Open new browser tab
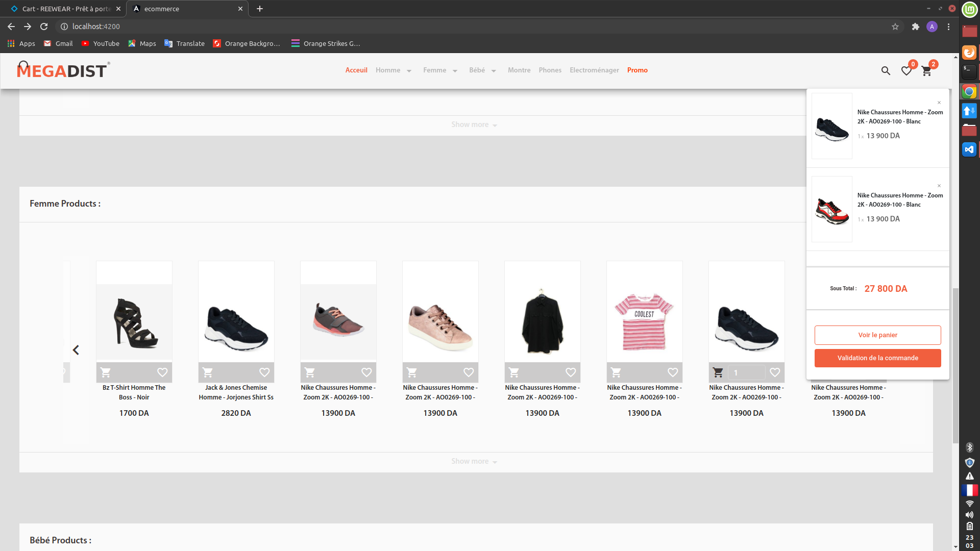The height and width of the screenshot is (551, 980). (x=260, y=9)
